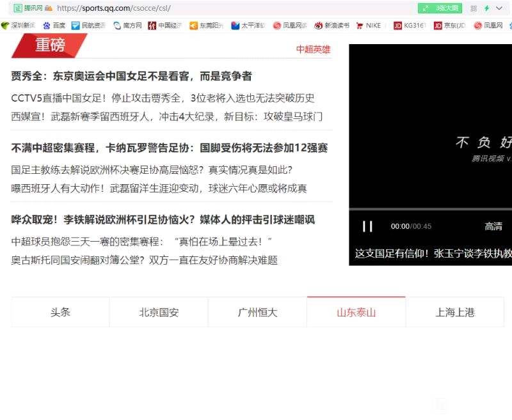Click the red 重磅 section header
This screenshot has height=420, width=512.
[50, 45]
